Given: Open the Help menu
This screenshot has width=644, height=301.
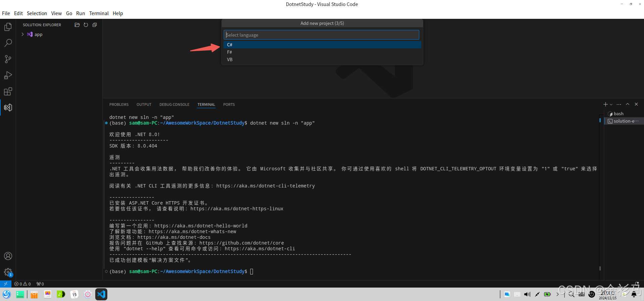Looking at the screenshot, I should click(118, 13).
